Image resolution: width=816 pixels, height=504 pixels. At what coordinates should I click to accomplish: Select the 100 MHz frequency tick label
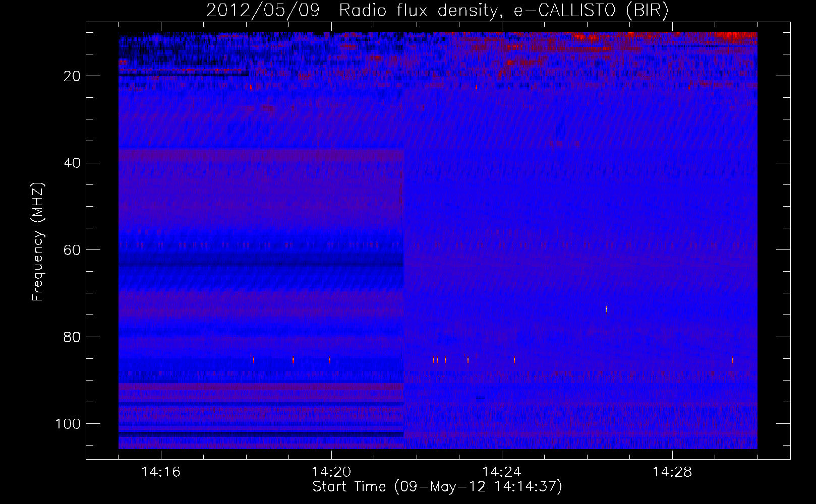(68, 424)
